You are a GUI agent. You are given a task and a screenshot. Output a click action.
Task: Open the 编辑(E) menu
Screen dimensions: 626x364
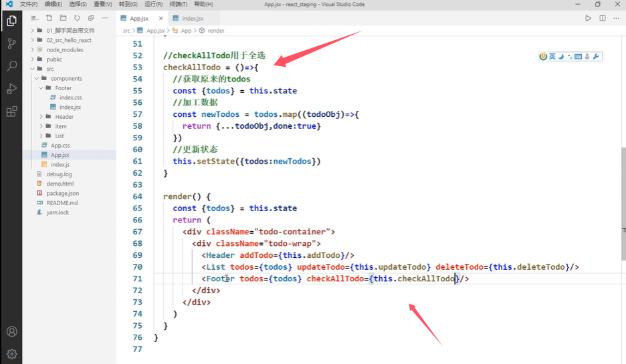pyautogui.click(x=53, y=4)
